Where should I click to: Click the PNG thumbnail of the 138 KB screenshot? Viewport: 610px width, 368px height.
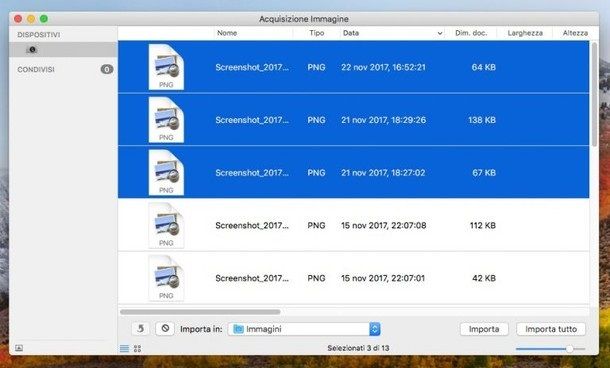click(x=166, y=120)
